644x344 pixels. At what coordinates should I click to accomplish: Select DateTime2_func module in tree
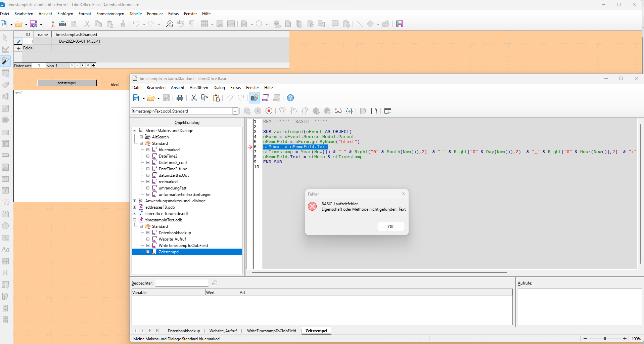click(173, 169)
